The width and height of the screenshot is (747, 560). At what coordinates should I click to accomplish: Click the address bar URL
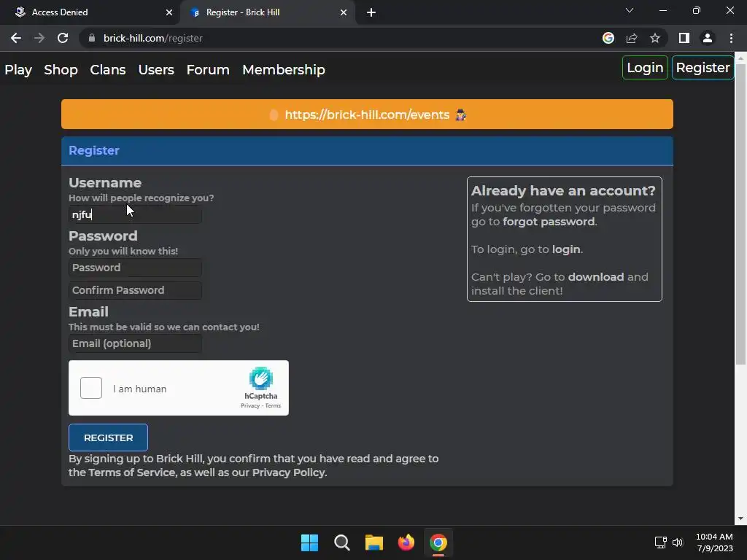153,38
